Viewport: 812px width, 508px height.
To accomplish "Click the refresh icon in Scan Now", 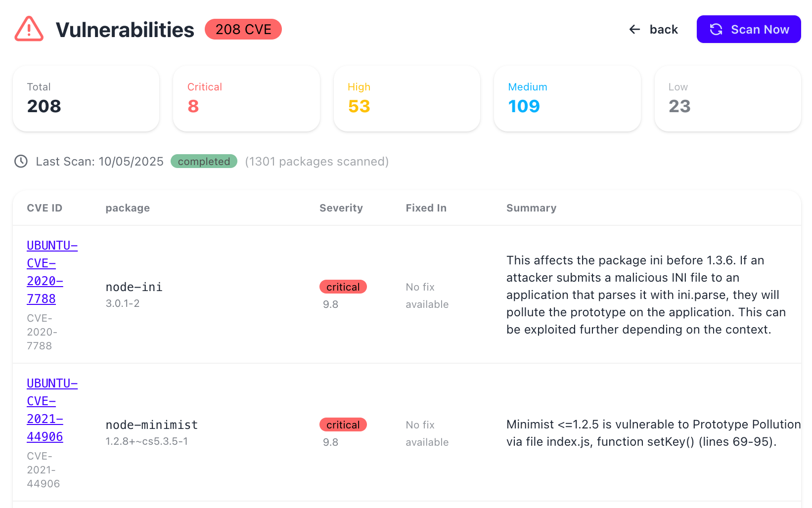I will pyautogui.click(x=716, y=30).
